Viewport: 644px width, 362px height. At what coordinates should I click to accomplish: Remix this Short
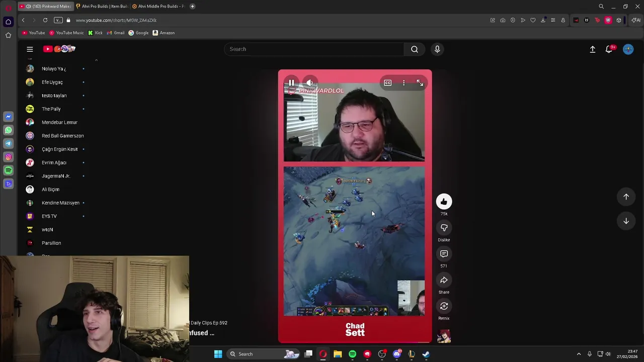click(444, 306)
